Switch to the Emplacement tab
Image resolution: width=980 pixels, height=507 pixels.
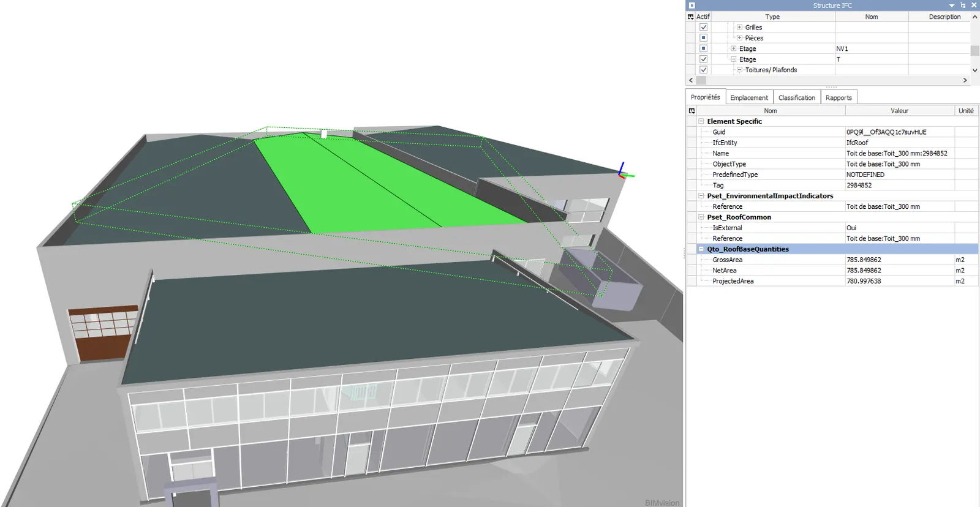coord(748,98)
